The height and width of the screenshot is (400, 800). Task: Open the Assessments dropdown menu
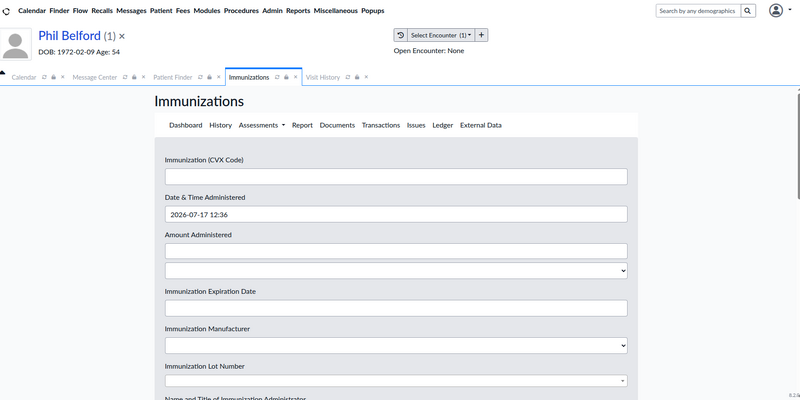tap(262, 125)
